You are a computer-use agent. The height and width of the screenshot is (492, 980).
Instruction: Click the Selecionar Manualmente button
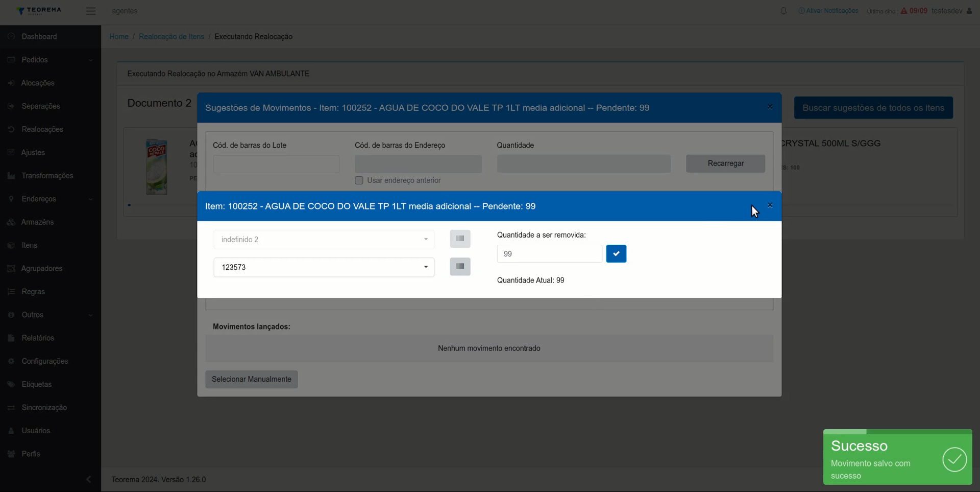[x=252, y=379]
